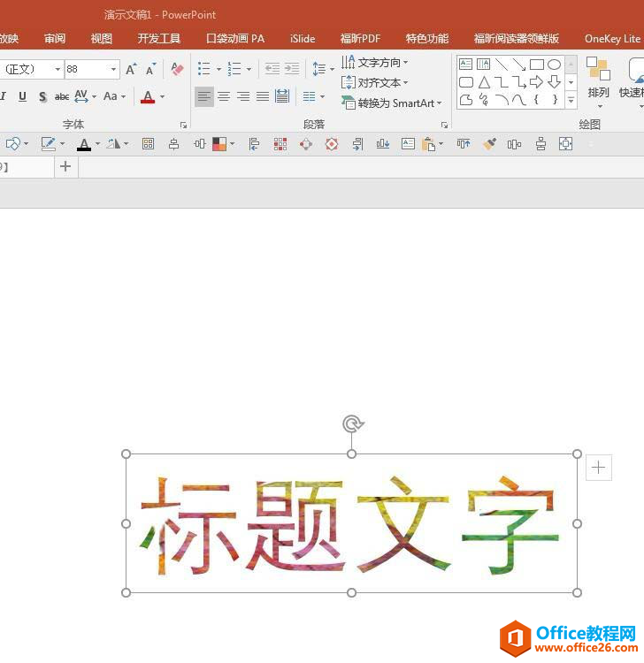Open the columns dropdown
This screenshot has width=644, height=663.
[313, 97]
